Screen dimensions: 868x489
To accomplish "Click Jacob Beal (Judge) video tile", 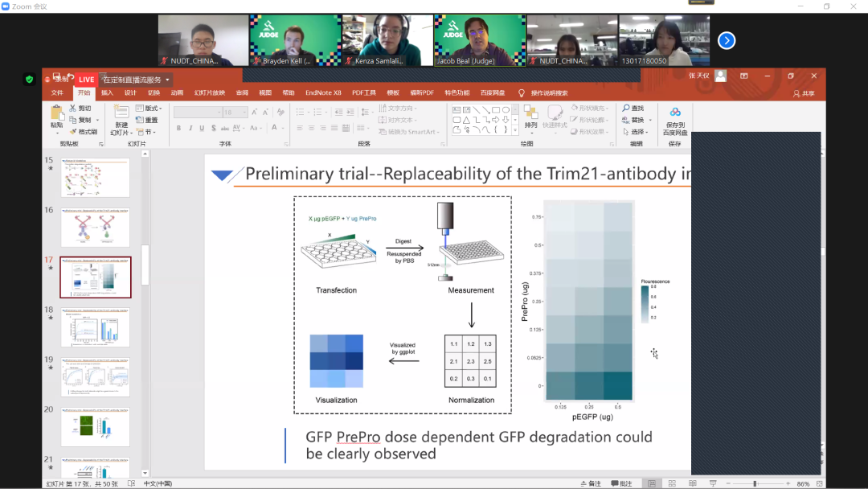I will (479, 40).
